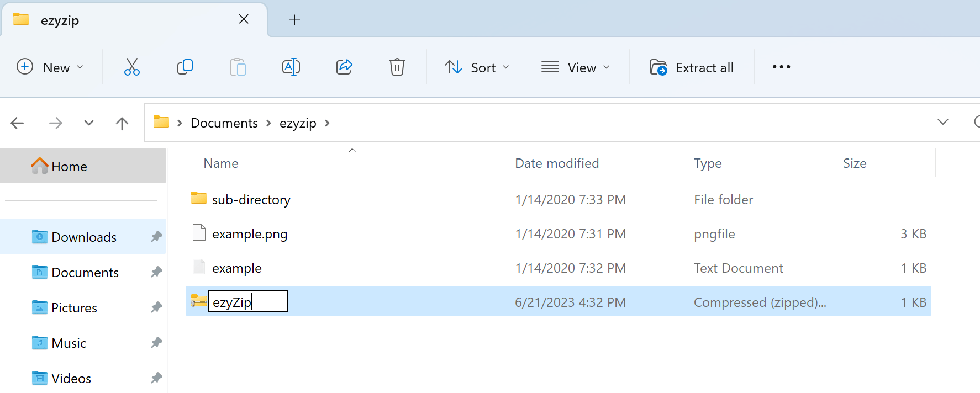The width and height of the screenshot is (980, 393).
Task: Select Home in the navigation pane
Action: click(x=83, y=166)
